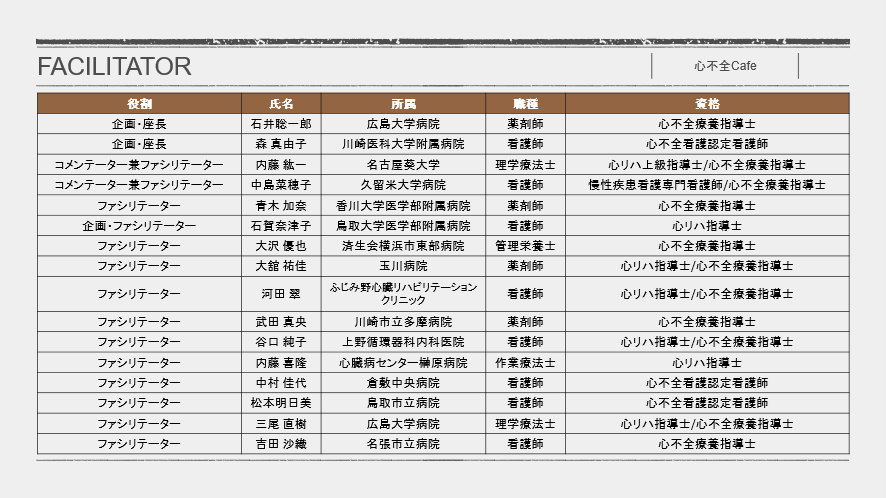Select the 管理栄養士 occupation cell
This screenshot has width=886, height=498.
coord(525,246)
